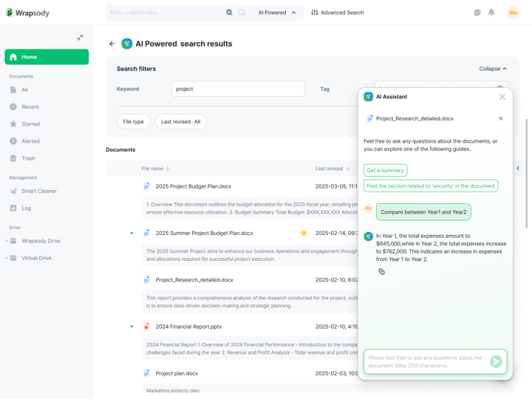Image resolution: width=532 pixels, height=399 pixels.
Task: Send the question with the green arrow
Action: pyautogui.click(x=496, y=361)
